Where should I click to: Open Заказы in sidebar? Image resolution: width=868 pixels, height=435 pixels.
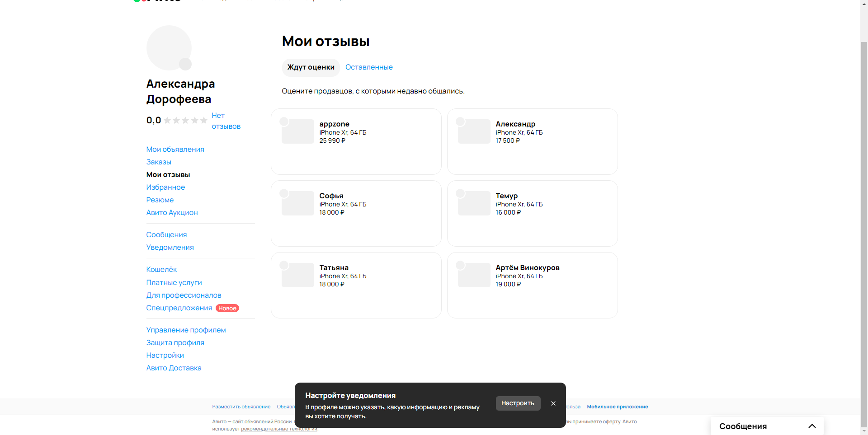pyautogui.click(x=159, y=162)
